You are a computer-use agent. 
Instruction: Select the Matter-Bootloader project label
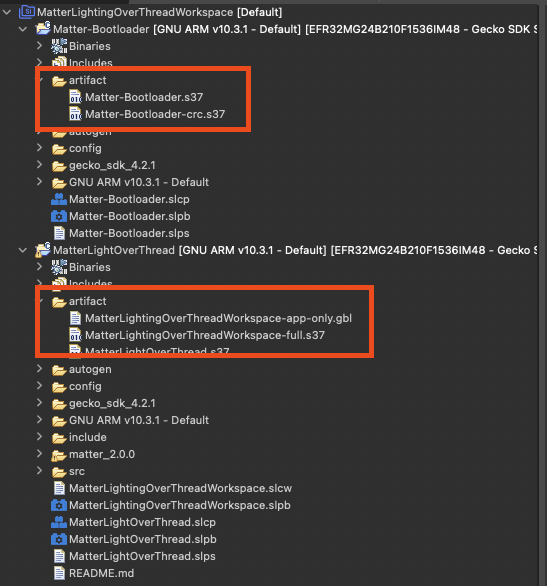101,29
